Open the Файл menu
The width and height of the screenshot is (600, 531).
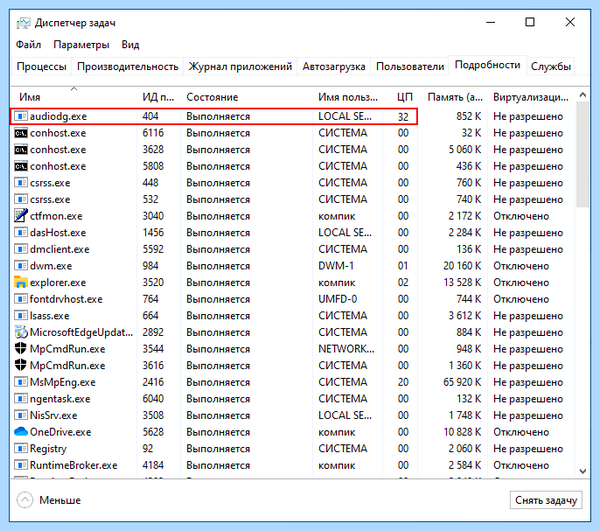click(x=28, y=45)
